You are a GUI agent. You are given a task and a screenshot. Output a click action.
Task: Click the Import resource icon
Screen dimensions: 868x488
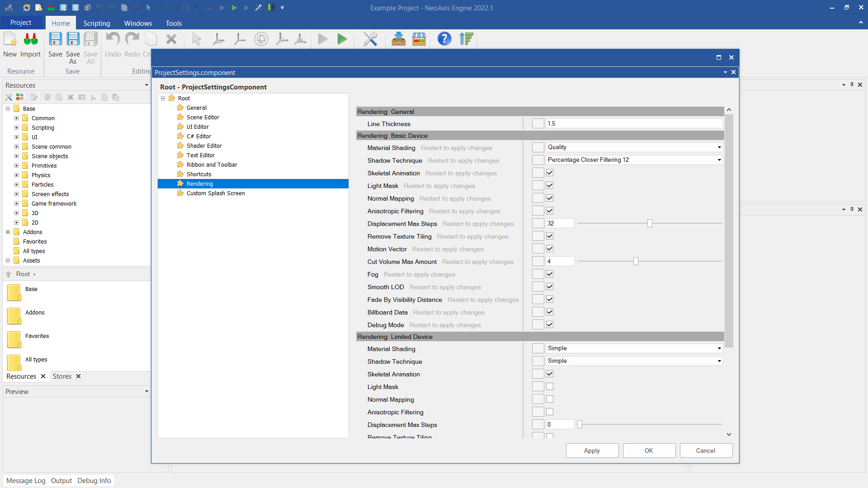[x=31, y=39]
